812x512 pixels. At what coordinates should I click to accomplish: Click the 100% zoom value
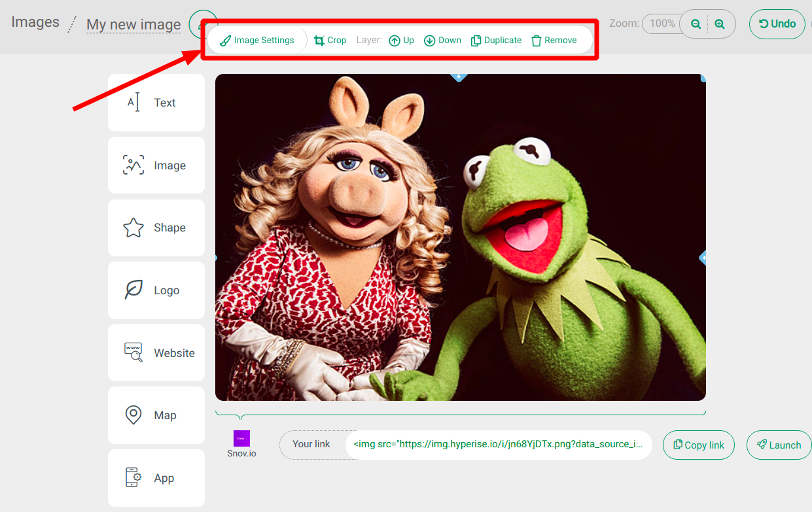[x=662, y=24]
